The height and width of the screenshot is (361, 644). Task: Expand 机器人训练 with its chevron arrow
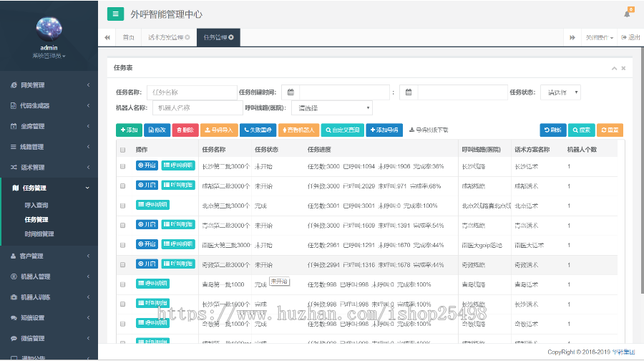click(88, 297)
